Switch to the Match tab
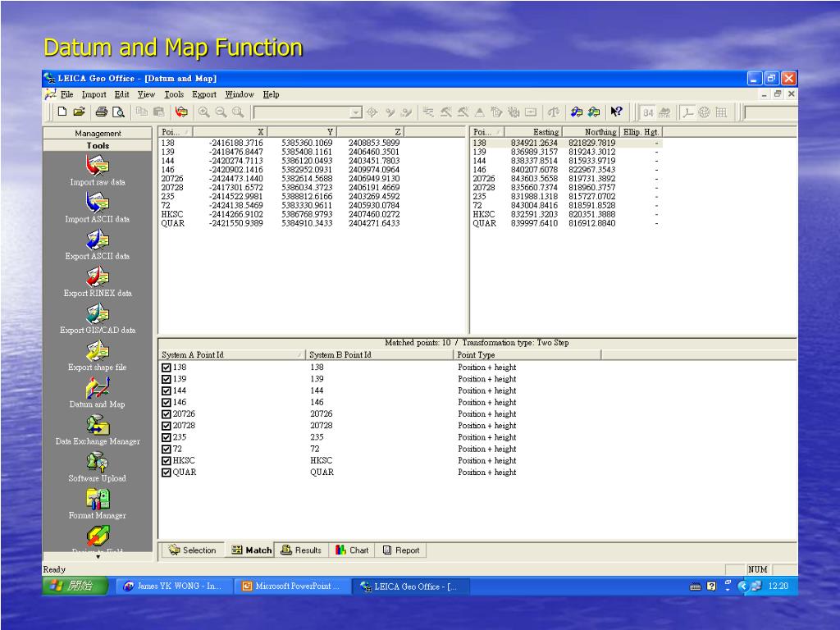 (x=251, y=550)
